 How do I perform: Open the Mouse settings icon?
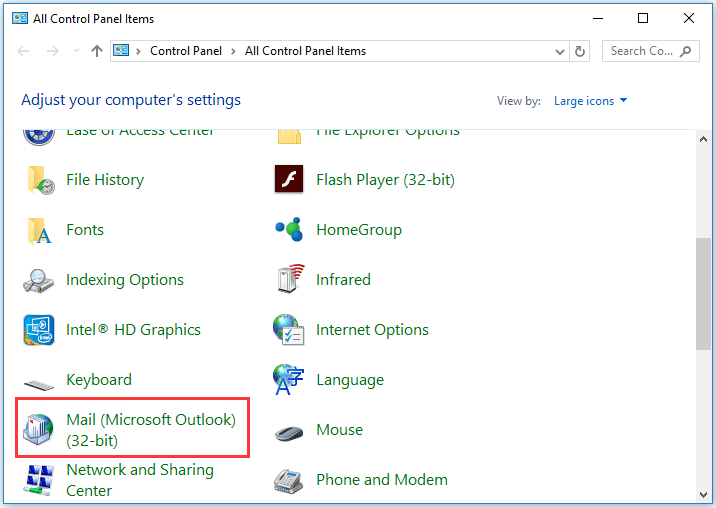[x=289, y=431]
